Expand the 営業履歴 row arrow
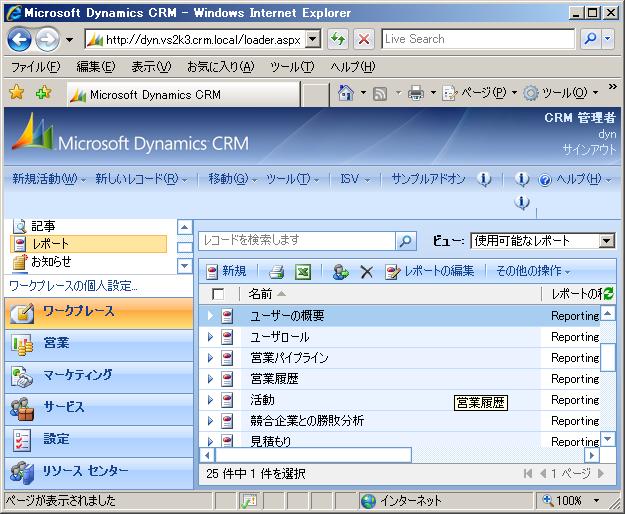This screenshot has width=625, height=514. point(210,379)
